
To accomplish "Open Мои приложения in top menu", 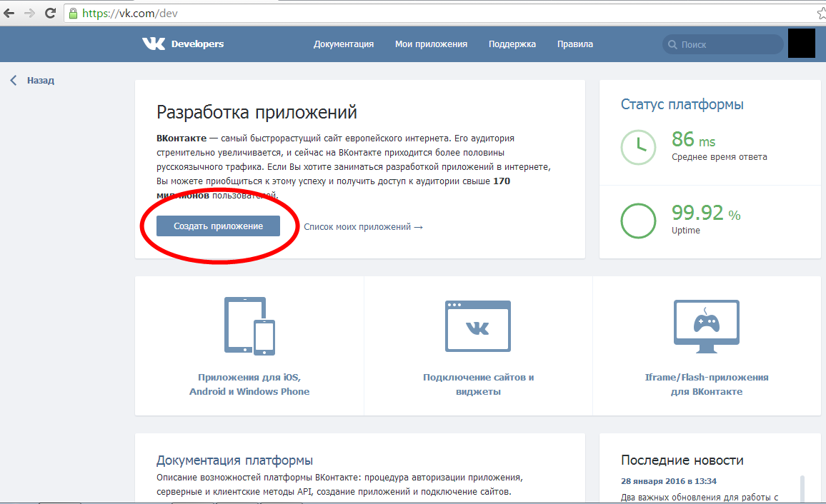I will point(431,44).
